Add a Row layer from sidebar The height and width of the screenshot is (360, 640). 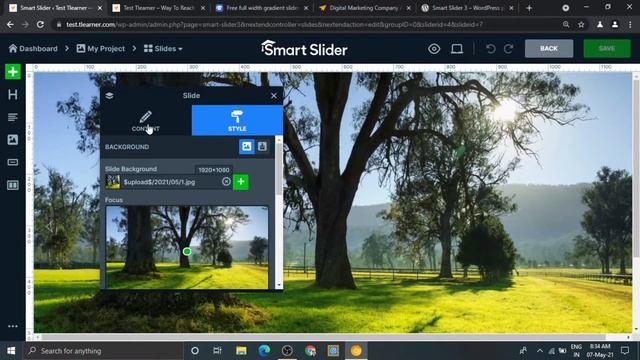coord(13,185)
